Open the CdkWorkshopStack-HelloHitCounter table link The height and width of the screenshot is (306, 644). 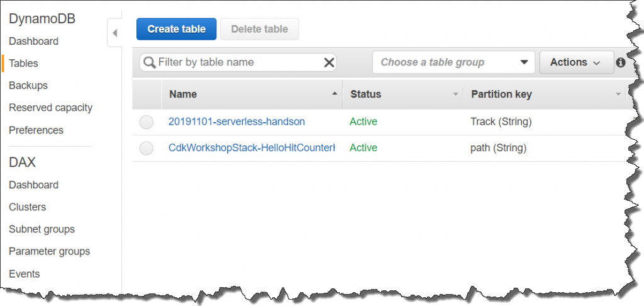(x=252, y=148)
